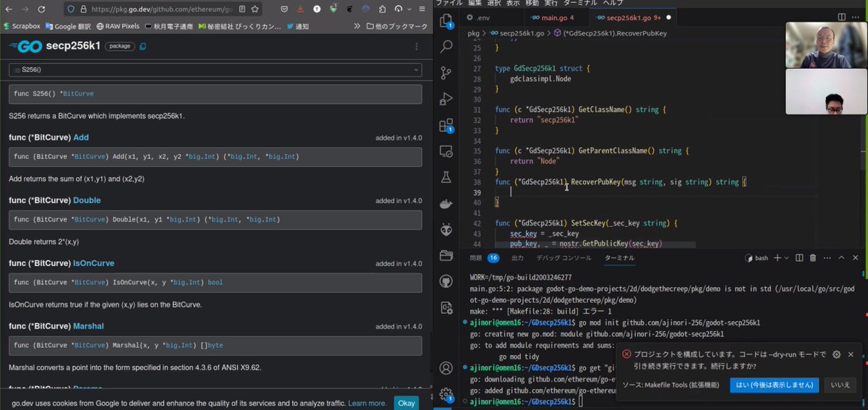The image size is (868, 410).
Task: Open the S256() jump-to dropdown
Action: tap(215, 70)
